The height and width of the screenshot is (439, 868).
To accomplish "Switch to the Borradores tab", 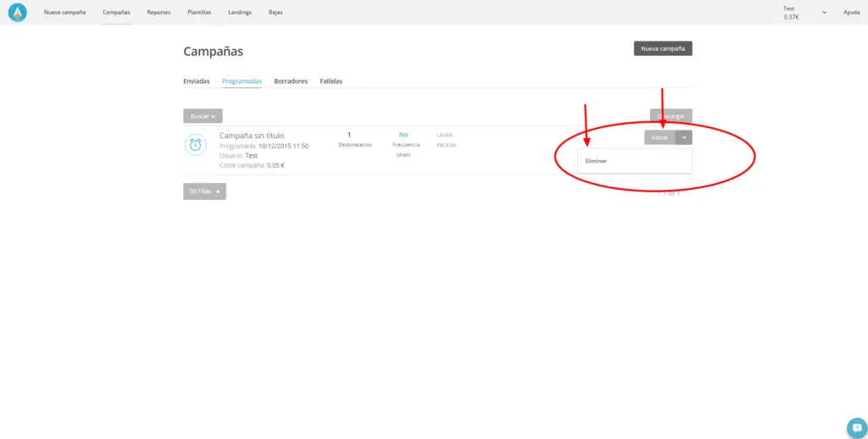I will (x=291, y=81).
